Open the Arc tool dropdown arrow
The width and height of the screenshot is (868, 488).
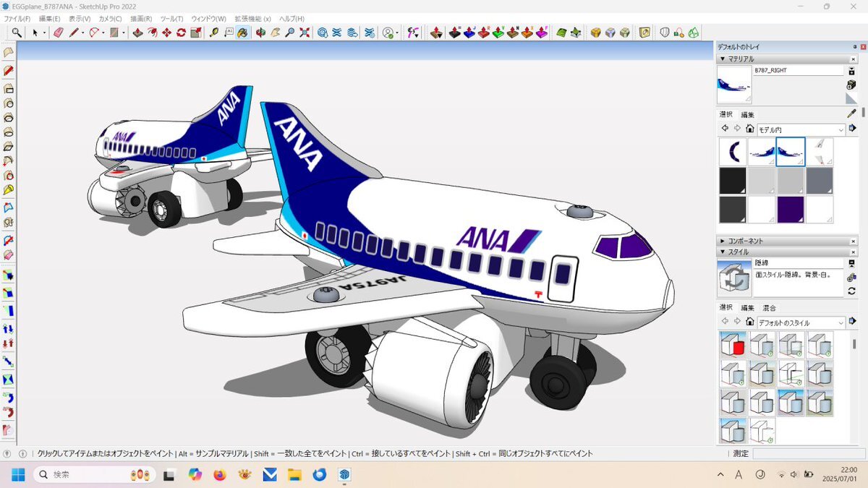(x=103, y=33)
